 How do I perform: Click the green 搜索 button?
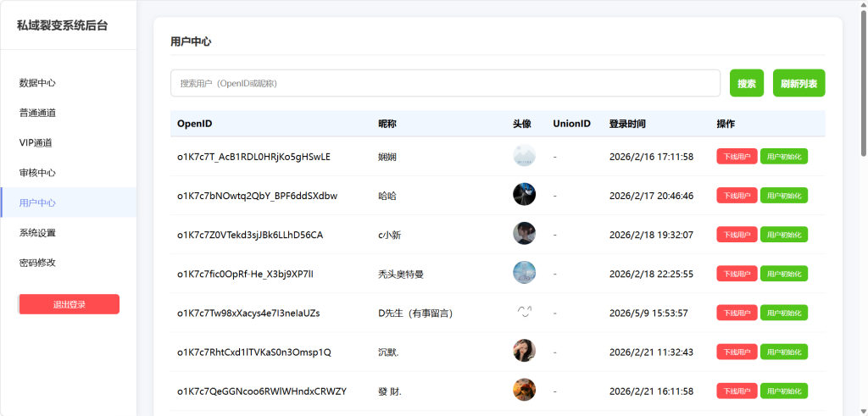pyautogui.click(x=747, y=83)
